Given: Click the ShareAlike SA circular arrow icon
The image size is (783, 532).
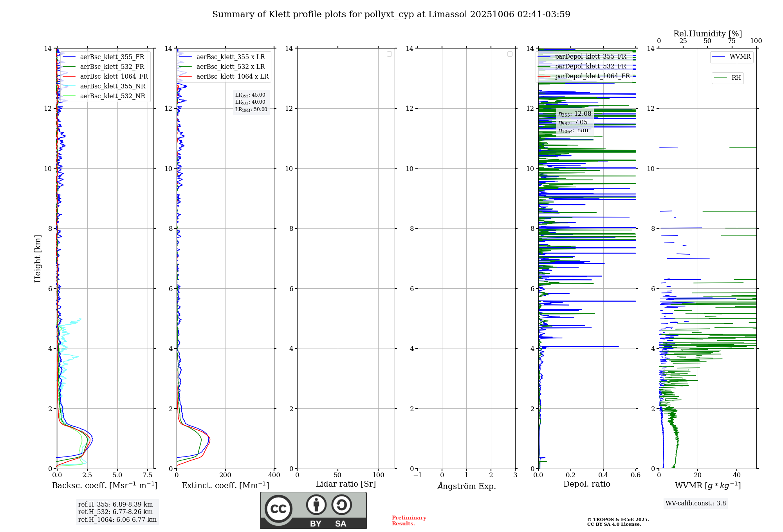Looking at the screenshot, I should (x=341, y=505).
